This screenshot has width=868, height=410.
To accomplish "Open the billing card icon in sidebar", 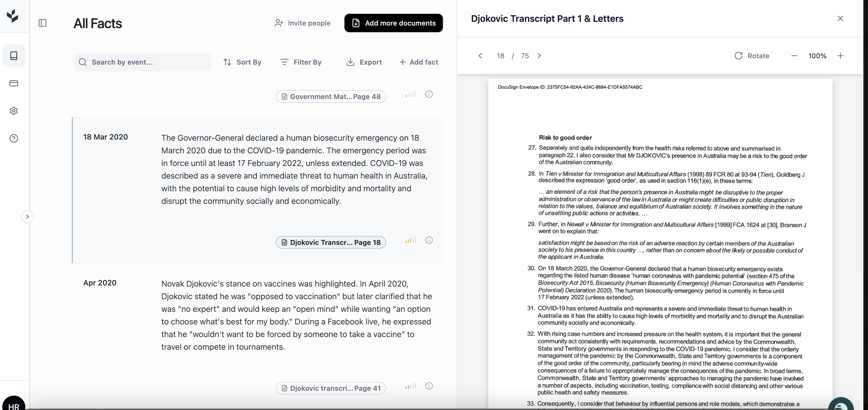I will (x=14, y=83).
